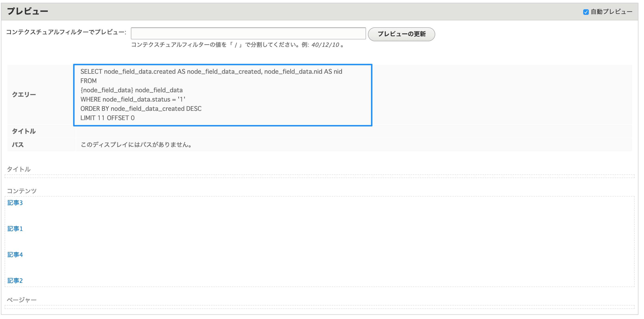
Task: Click the コンテンツ section heading
Action: 22,191
